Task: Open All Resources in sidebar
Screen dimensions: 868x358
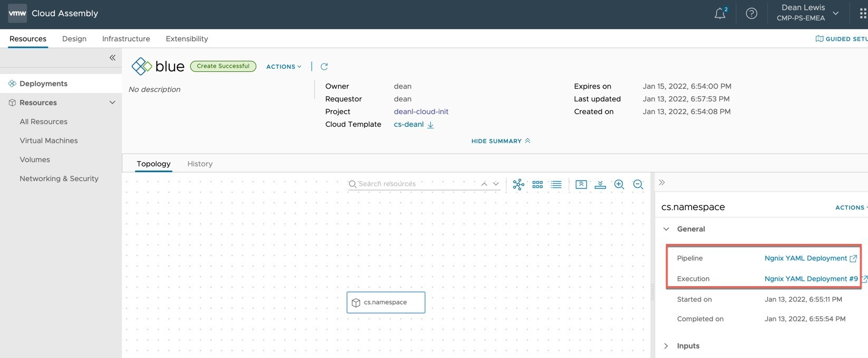Action: [x=44, y=121]
